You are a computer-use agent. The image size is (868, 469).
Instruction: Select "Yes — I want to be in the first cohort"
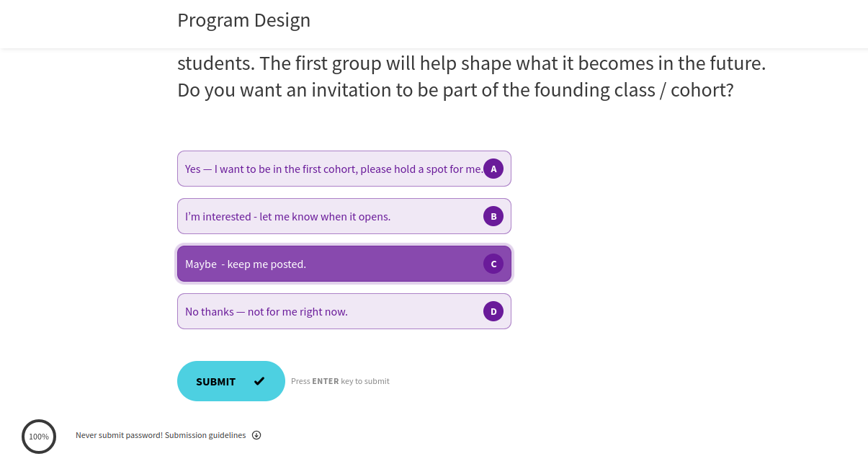331,169
